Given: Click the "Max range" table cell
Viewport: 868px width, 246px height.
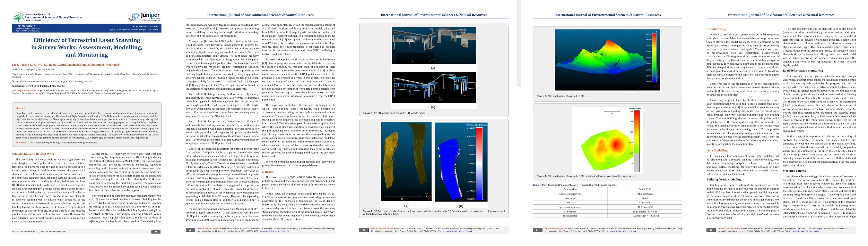Looking at the screenshot, I should point(570,198).
